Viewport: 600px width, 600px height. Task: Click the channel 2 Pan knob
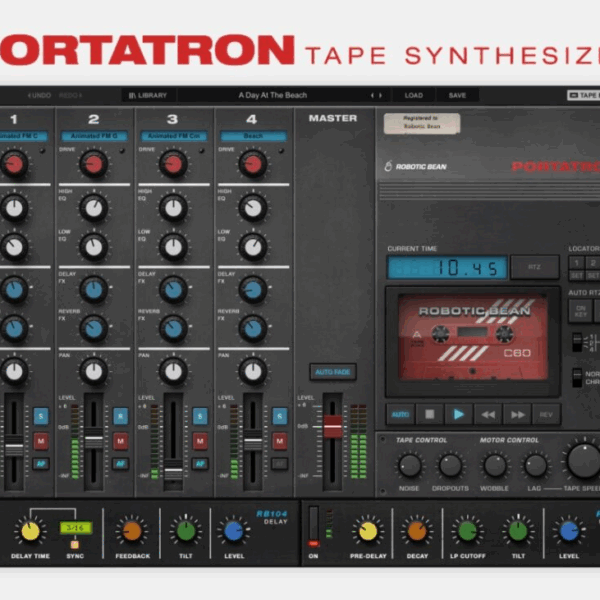click(94, 371)
